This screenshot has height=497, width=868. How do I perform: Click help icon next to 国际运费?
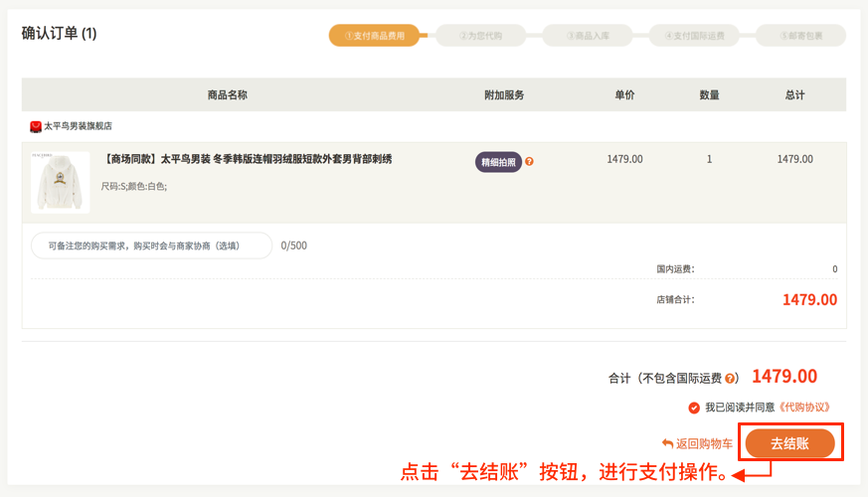(x=730, y=379)
